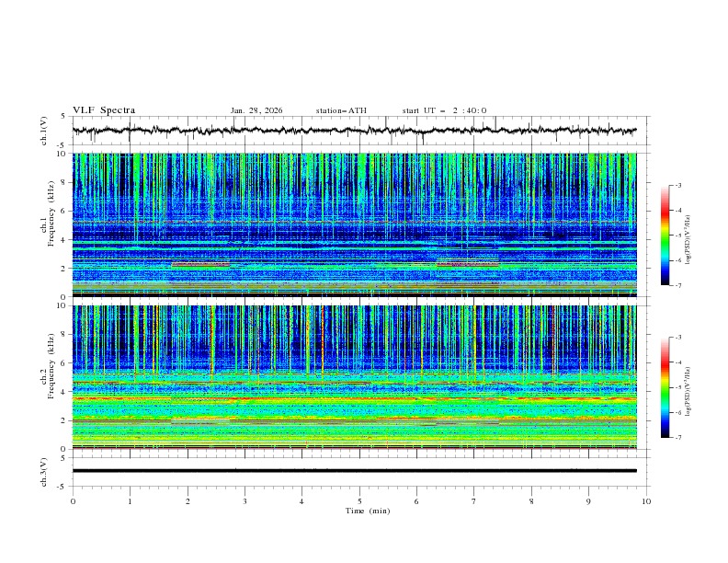Click time axis tick label "0"
This screenshot has width=728, height=563.
[x=73, y=501]
